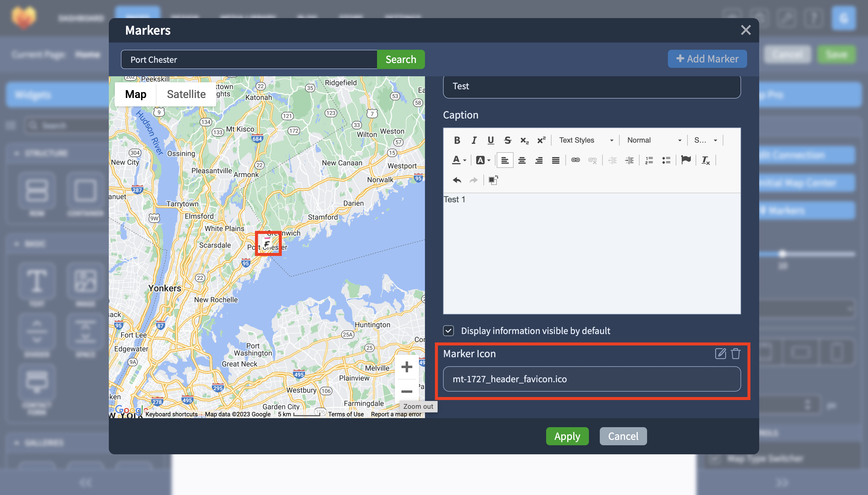Zoom out on the map

click(407, 392)
